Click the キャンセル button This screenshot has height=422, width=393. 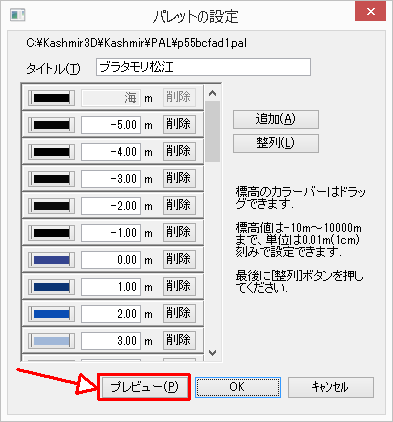[x=330, y=387]
